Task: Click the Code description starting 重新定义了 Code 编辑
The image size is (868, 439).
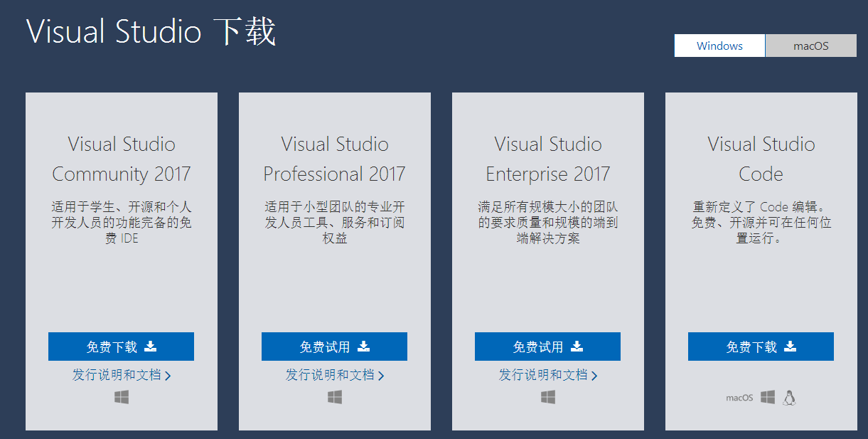Action: coord(761,223)
